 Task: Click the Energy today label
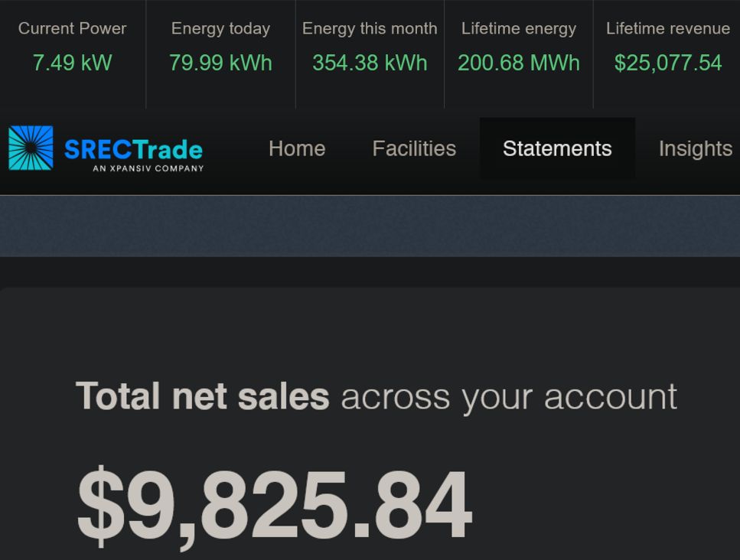[220, 28]
